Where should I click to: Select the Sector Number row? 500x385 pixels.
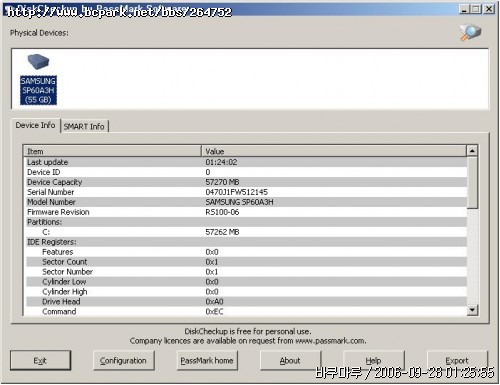point(246,272)
